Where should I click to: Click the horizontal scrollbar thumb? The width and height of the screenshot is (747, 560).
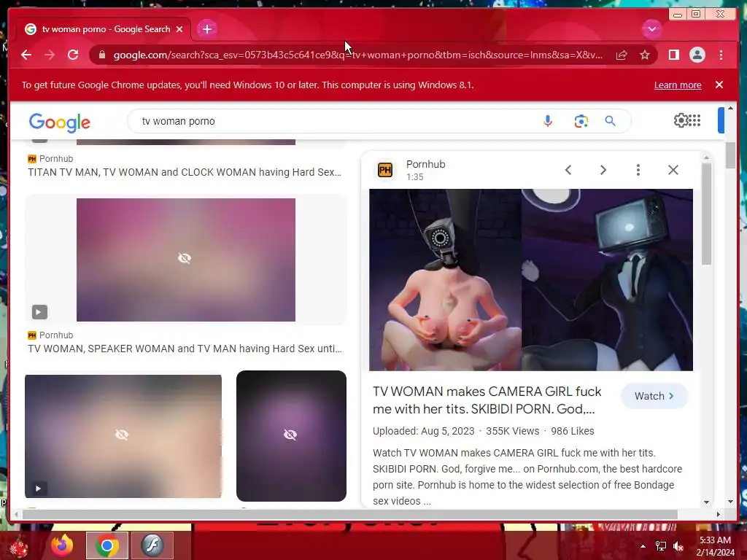coord(350,514)
